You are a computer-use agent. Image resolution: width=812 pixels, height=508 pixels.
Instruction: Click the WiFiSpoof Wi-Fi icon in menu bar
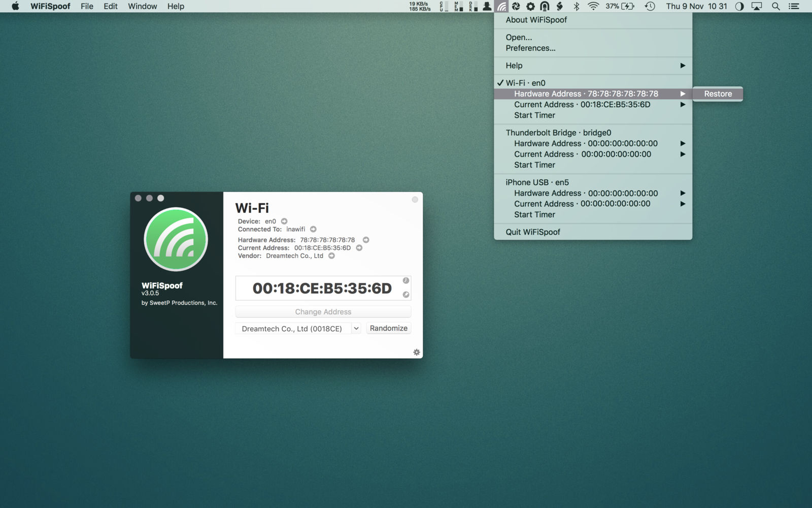coord(501,6)
